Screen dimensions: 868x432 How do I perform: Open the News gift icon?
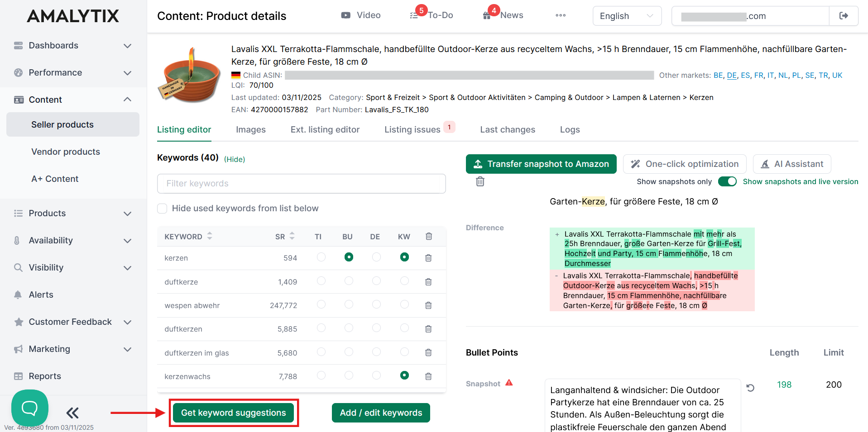487,16
